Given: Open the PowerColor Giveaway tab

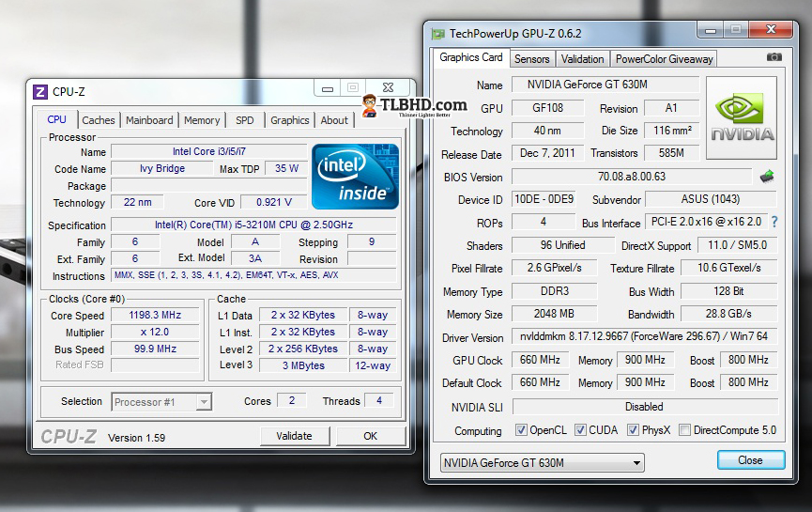Looking at the screenshot, I should point(664,59).
